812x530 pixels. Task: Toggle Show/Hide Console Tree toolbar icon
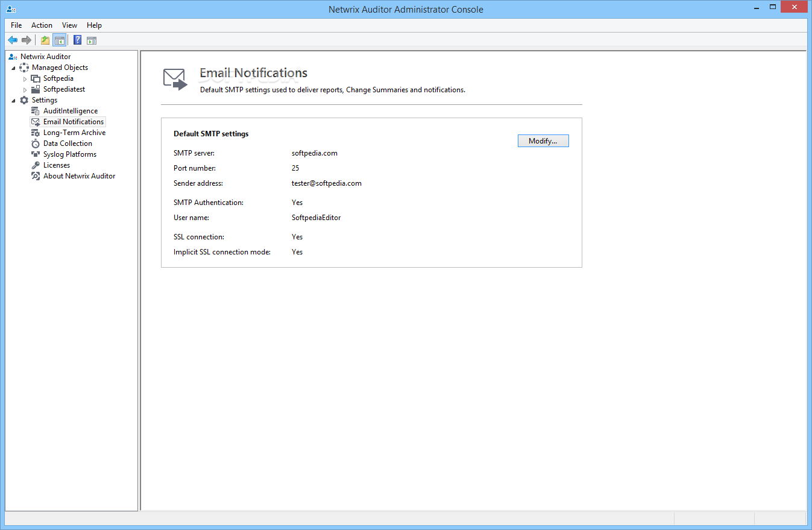pyautogui.click(x=59, y=40)
